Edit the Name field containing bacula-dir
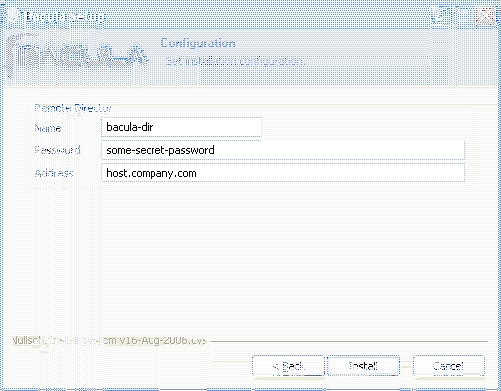The width and height of the screenshot is (501, 391). 181,127
